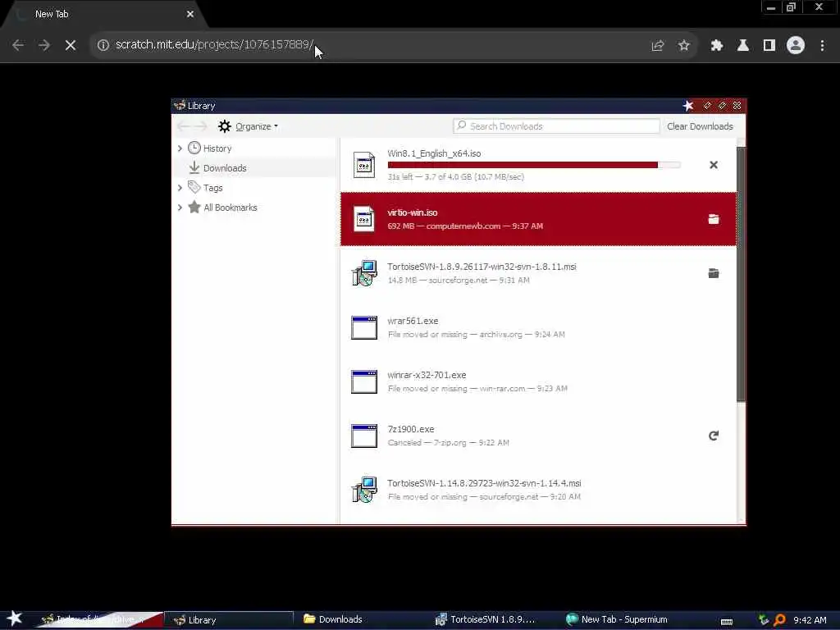The width and height of the screenshot is (840, 630).
Task: Share this page icon in address bar
Action: 658,46
